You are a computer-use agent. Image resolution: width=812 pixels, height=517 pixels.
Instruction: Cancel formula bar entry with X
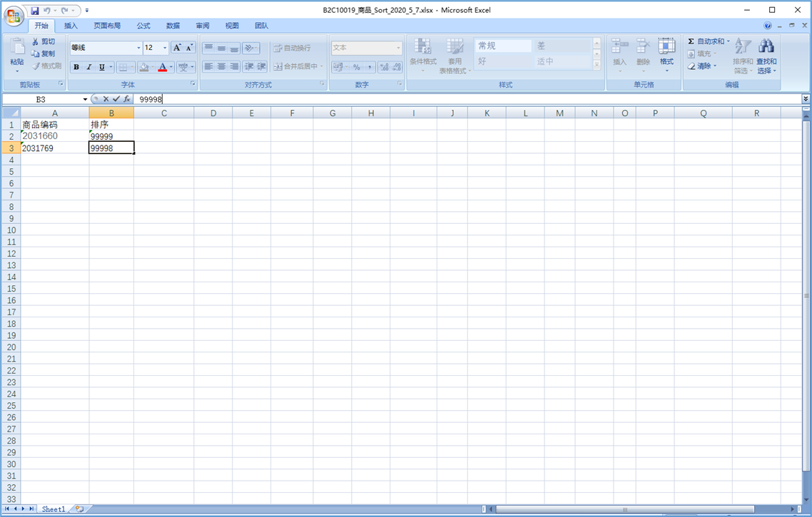pos(106,99)
